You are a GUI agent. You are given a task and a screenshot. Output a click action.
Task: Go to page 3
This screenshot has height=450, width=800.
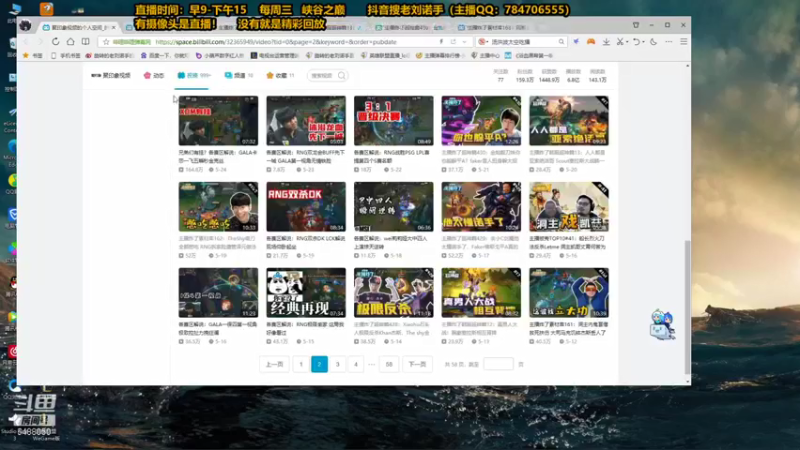pos(337,364)
